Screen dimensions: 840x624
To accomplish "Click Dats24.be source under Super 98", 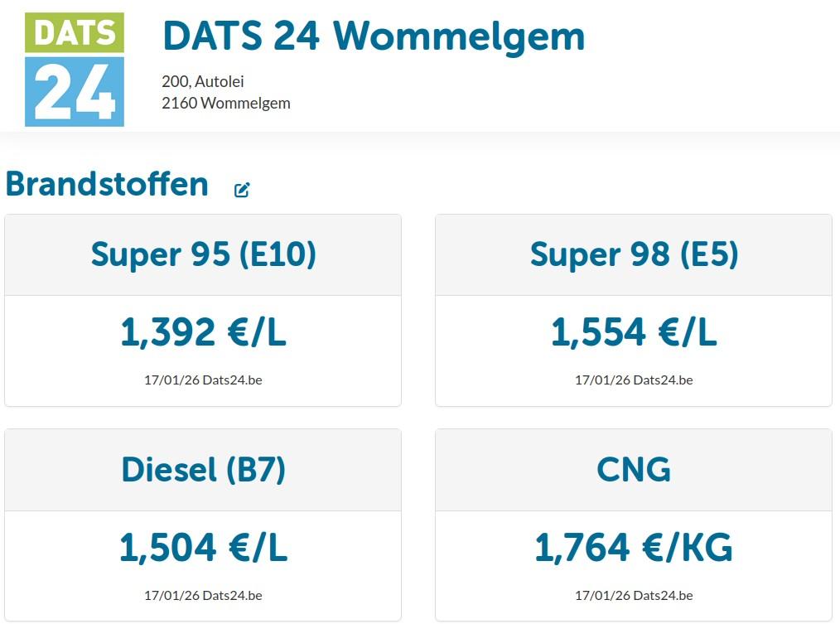I will [664, 380].
